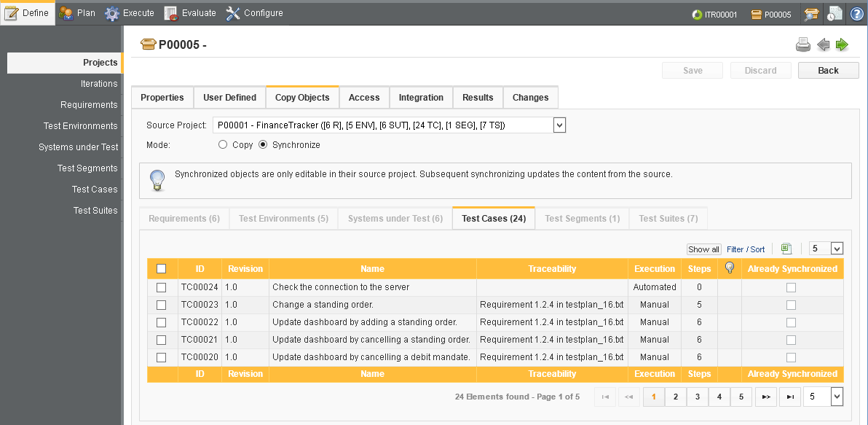Check the box for TC00022
This screenshot has height=425, width=868.
click(x=161, y=322)
